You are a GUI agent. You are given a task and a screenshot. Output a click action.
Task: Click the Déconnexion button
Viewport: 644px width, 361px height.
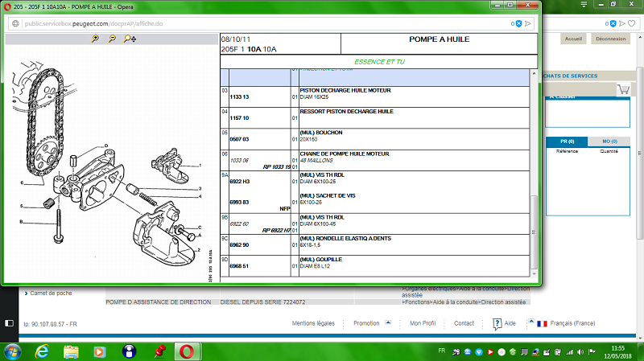click(611, 39)
